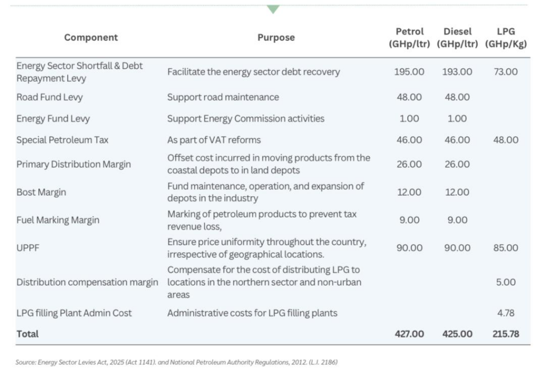Click the Component column header
Screen dimensions: 545x392
[x=91, y=37]
